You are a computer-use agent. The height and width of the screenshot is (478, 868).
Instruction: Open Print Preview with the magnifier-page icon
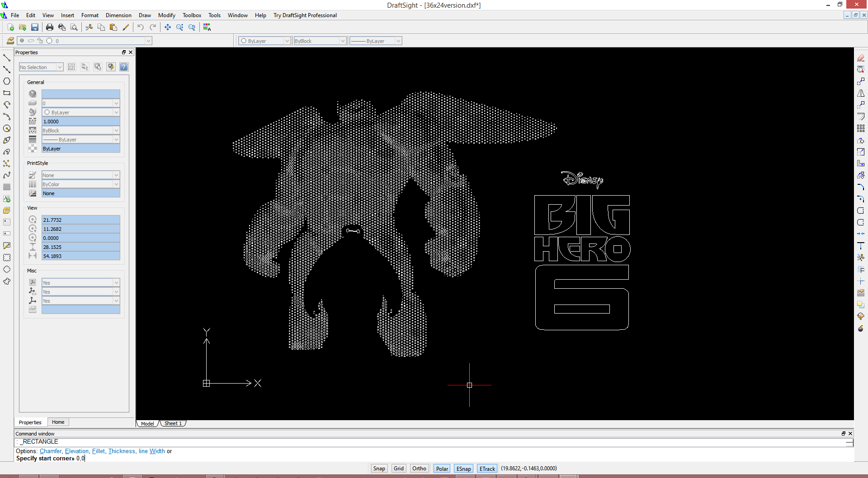74,28
